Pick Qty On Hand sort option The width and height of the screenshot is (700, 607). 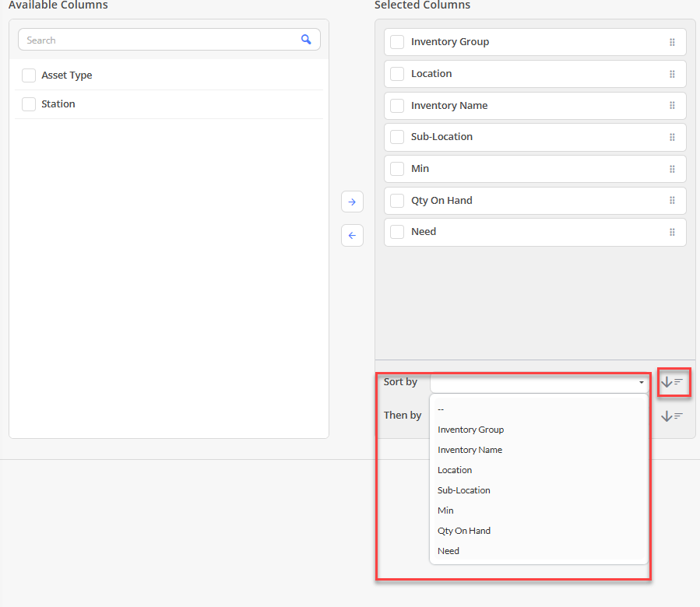click(x=464, y=531)
